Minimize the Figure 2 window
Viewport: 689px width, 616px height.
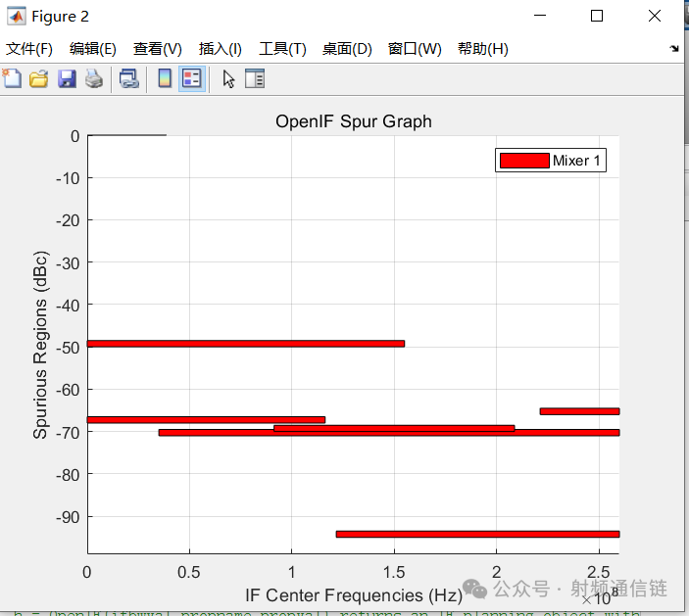click(540, 16)
